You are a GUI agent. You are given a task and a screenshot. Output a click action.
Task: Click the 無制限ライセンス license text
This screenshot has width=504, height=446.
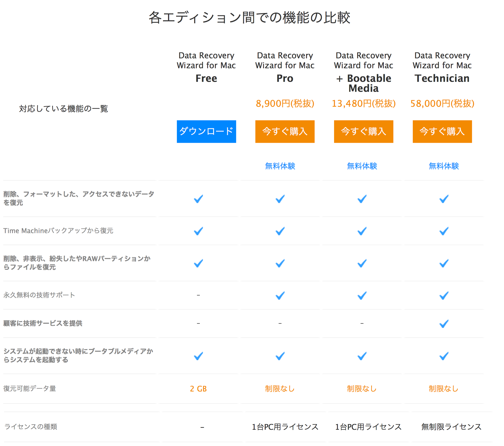point(451,427)
